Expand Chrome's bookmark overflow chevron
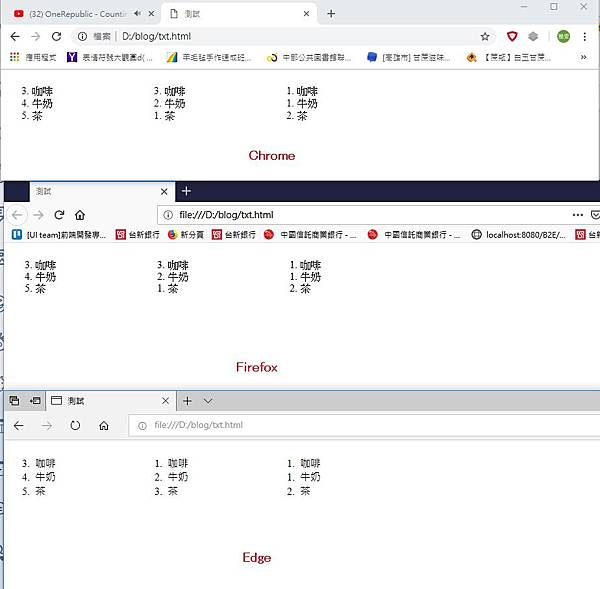The height and width of the screenshot is (589, 600). 584,57
